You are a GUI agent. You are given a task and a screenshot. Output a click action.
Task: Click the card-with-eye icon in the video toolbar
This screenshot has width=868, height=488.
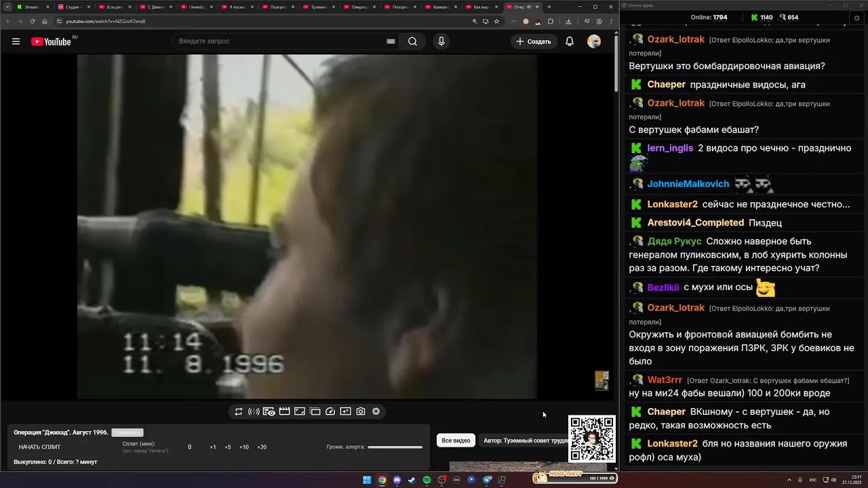click(x=269, y=411)
